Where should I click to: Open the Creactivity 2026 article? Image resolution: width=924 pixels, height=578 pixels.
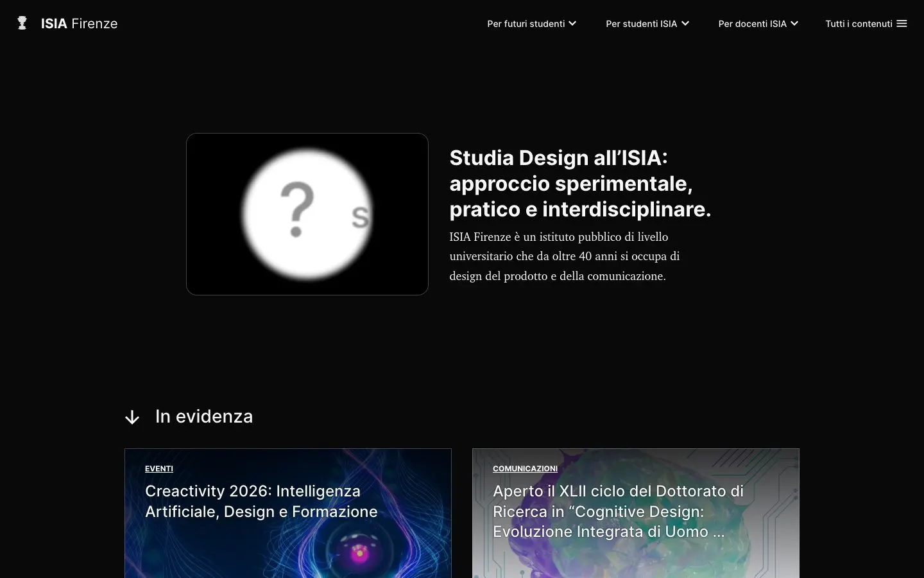pyautogui.click(x=261, y=502)
